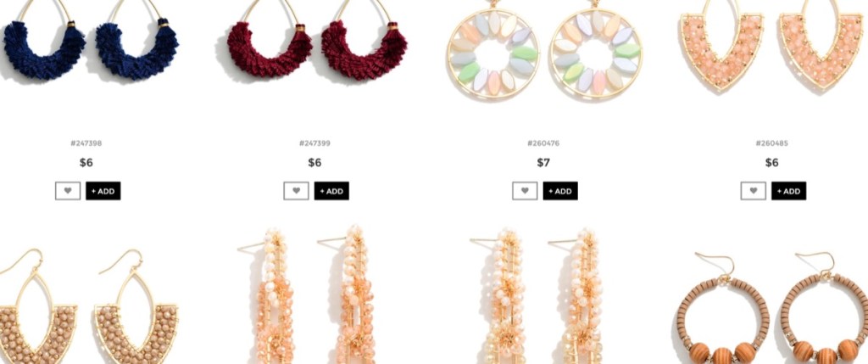The image size is (868, 364).
Task: Click the $7 price of item #260476
Action: click(543, 162)
